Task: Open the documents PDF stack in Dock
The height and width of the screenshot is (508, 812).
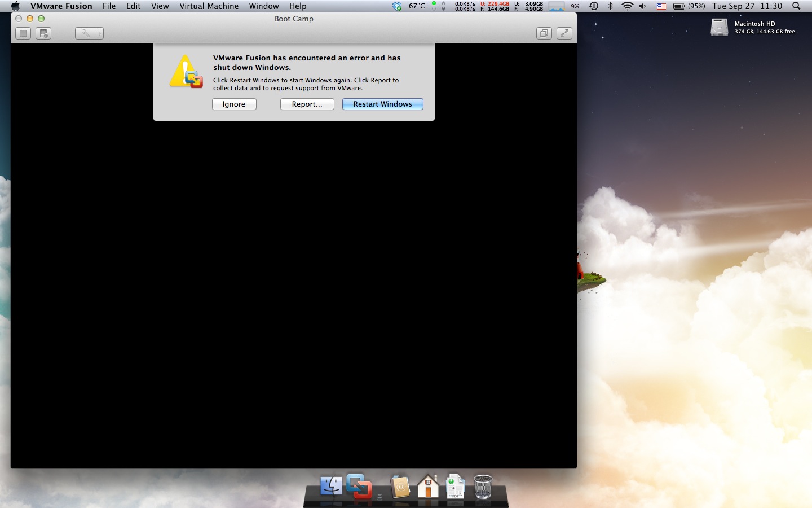Action: pyautogui.click(x=455, y=487)
